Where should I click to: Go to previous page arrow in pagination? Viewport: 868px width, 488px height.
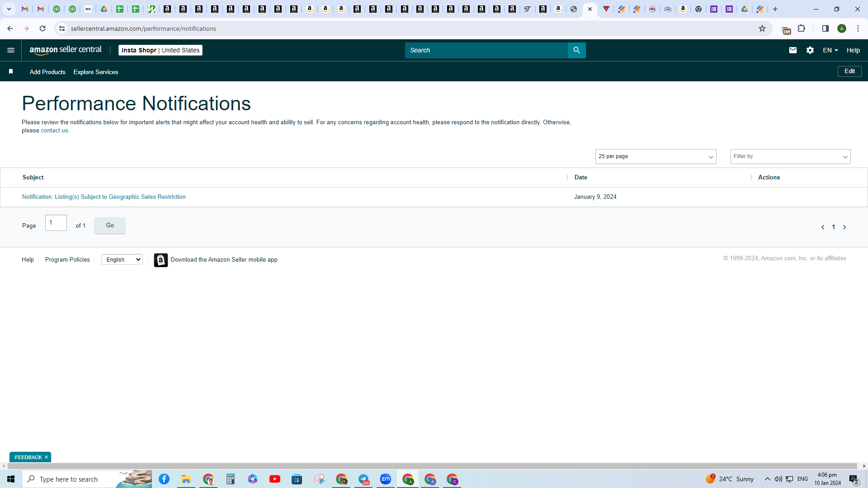pyautogui.click(x=822, y=227)
